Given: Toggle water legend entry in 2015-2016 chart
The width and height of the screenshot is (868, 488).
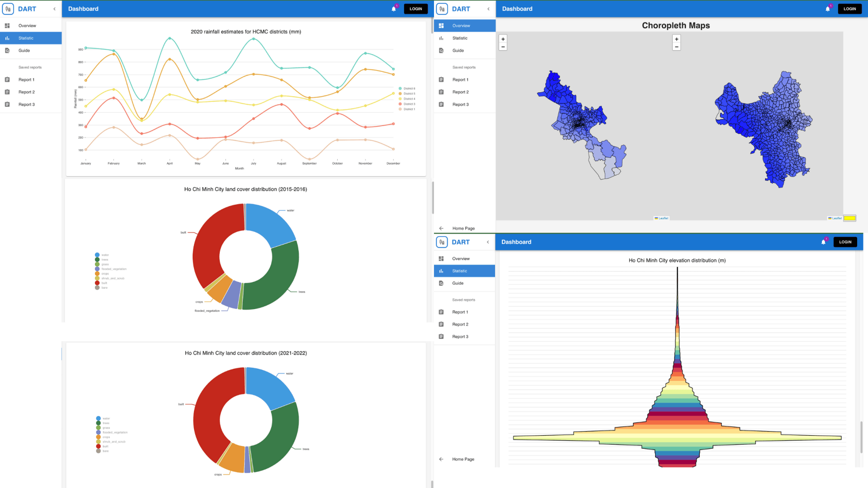Looking at the screenshot, I should coord(102,255).
